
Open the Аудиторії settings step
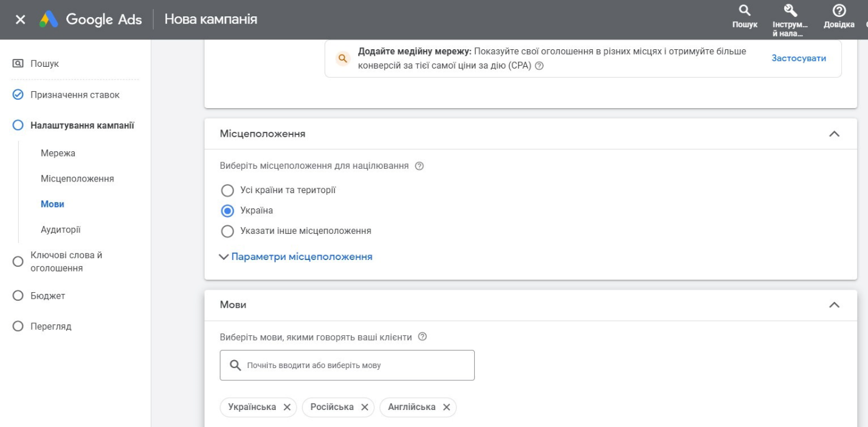(60, 229)
